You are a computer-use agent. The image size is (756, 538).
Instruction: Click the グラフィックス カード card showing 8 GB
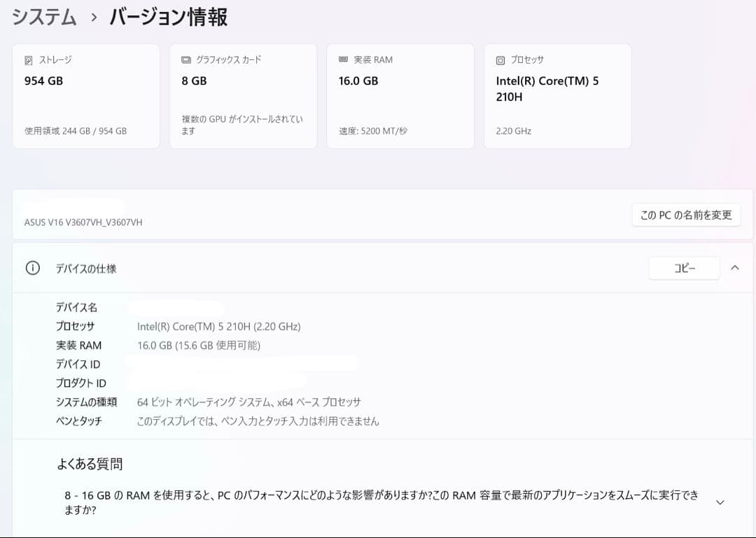pos(243,96)
